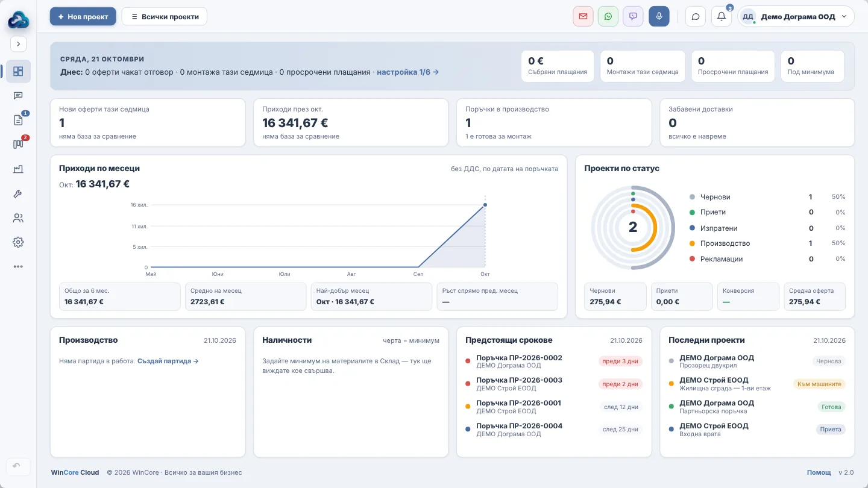Click the преди 3 дни deadline badge

pos(621,361)
